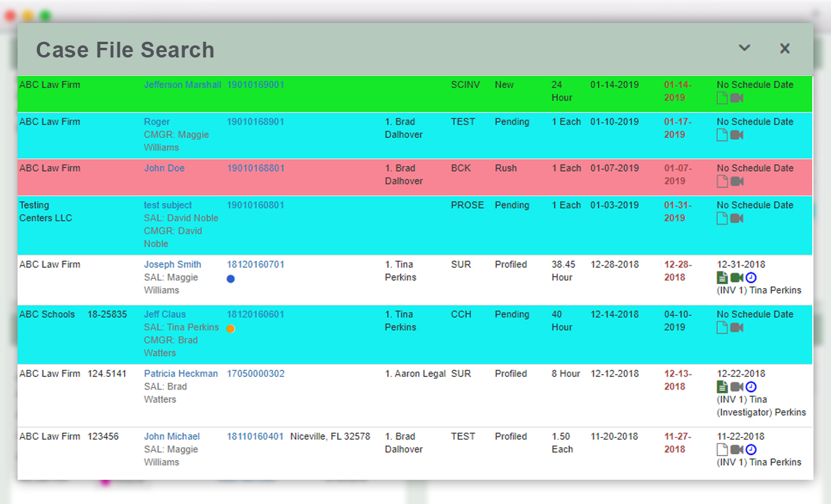This screenshot has height=504, width=831.
Task: Click the New status cell
Action: point(504,85)
